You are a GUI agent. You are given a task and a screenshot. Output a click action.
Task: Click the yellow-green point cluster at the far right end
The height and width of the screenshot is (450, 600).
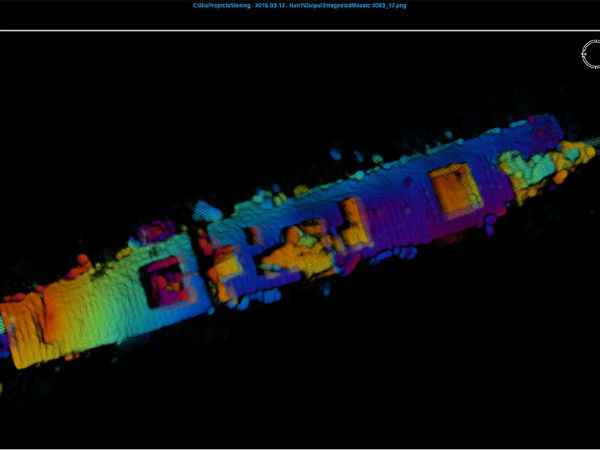click(x=545, y=160)
